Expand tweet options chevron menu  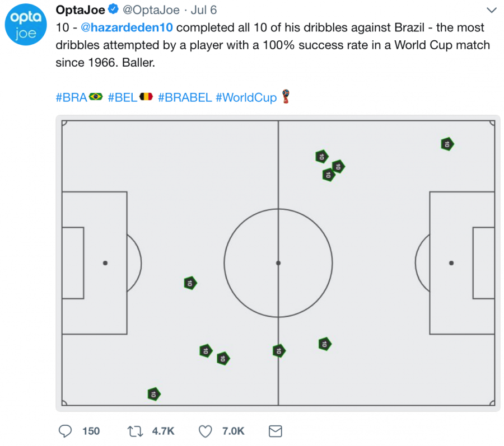click(x=491, y=11)
